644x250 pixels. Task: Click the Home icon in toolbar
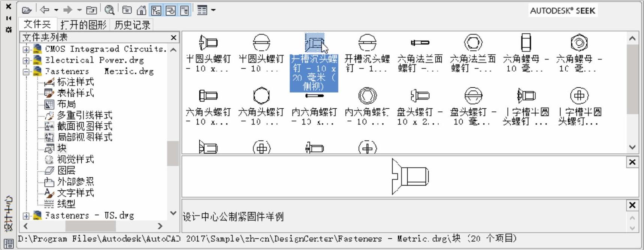coord(142,10)
